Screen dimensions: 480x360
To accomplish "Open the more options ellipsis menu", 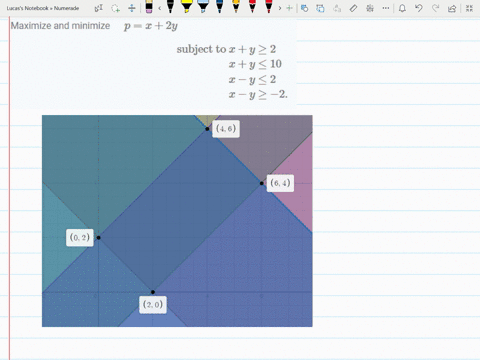I will coord(386,8).
